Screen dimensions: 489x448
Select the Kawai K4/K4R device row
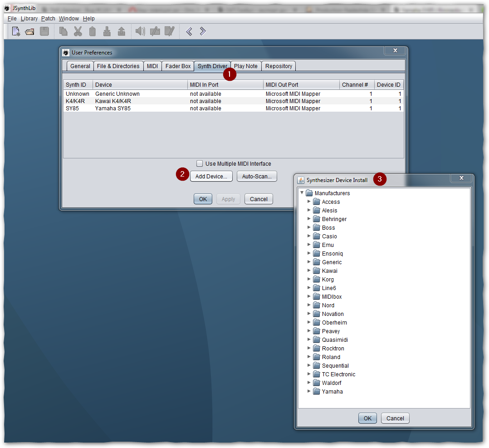(x=233, y=101)
